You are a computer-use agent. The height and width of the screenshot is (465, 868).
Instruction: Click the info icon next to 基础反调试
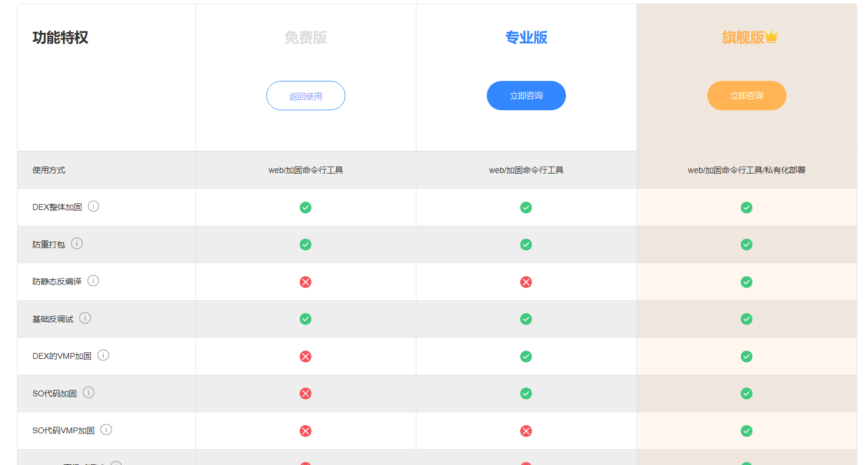(85, 318)
